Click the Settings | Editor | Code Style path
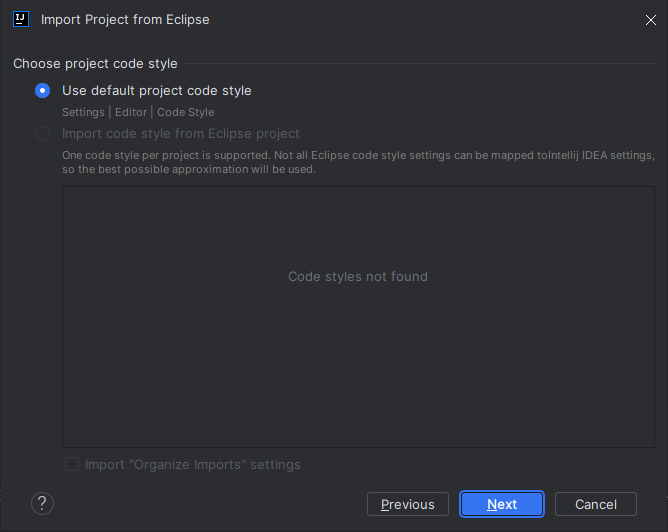This screenshot has height=532, width=668. [x=138, y=112]
